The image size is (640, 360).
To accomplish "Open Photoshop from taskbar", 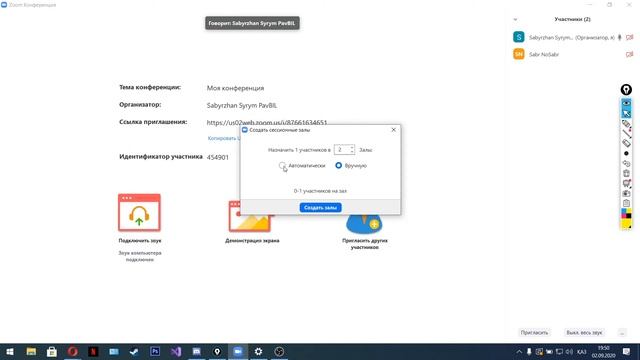I will [155, 352].
